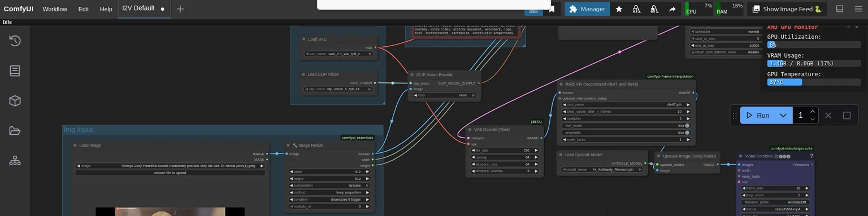The image size is (868, 216).
Task: Click the square clear-queue icon beside Run
Action: (847, 115)
